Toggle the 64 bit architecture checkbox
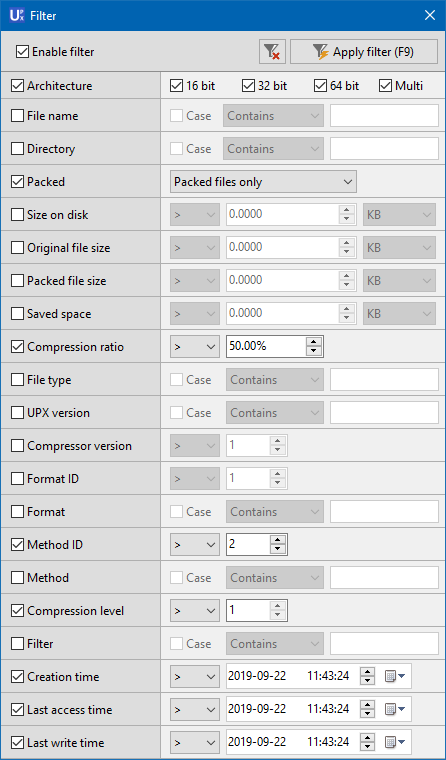Image resolution: width=446 pixels, height=760 pixels. (x=320, y=86)
